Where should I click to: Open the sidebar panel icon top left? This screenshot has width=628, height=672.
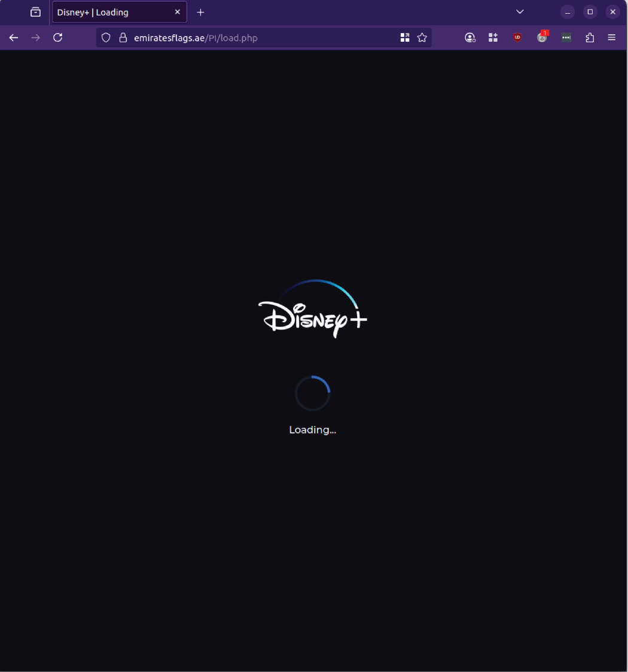coord(35,11)
